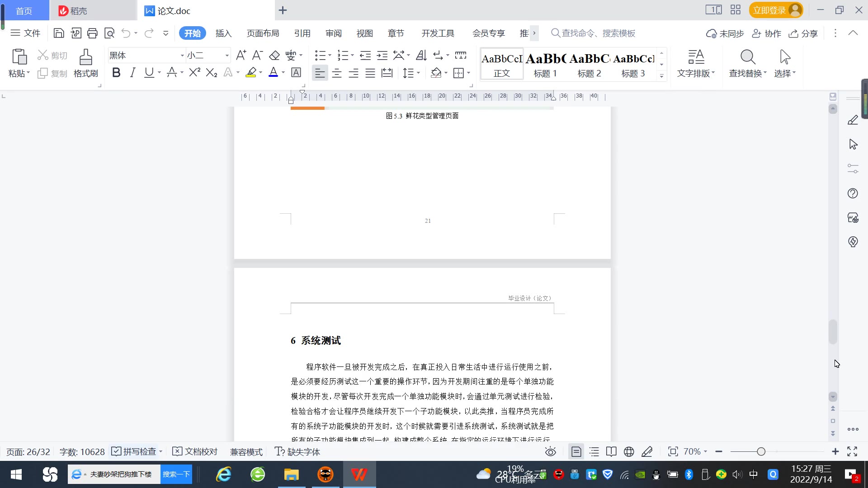Viewport: 868px width, 488px height.
Task: Toggle bold formatting
Action: (116, 73)
